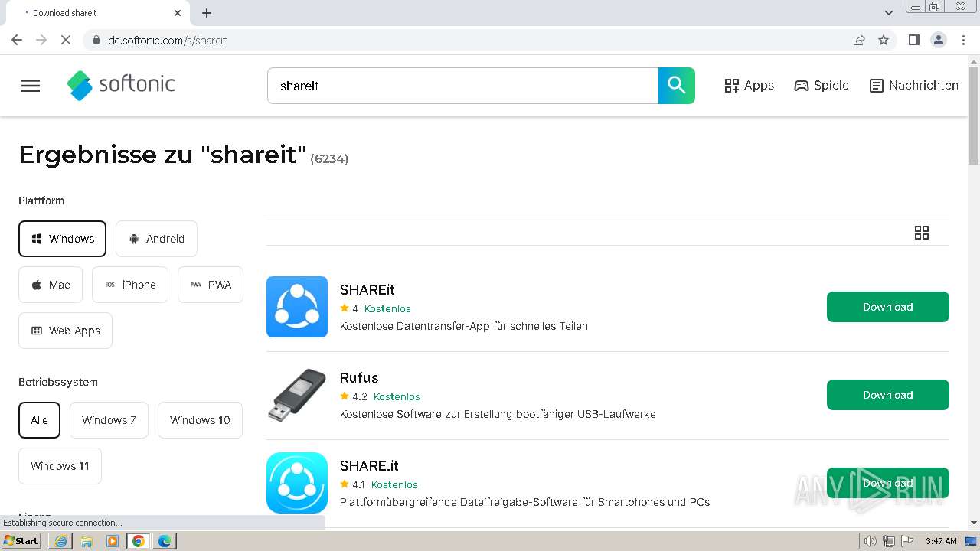Select the Android platform filter
980x551 pixels.
click(x=156, y=239)
